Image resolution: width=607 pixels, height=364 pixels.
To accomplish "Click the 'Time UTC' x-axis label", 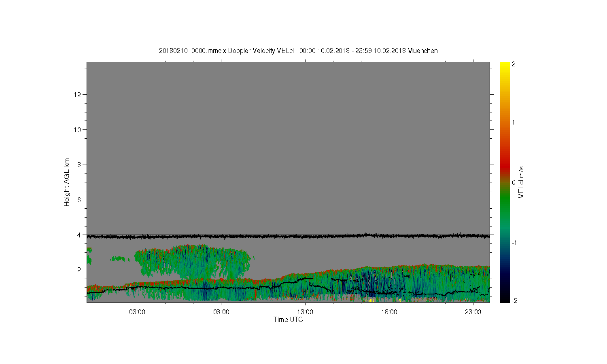I will (x=288, y=320).
